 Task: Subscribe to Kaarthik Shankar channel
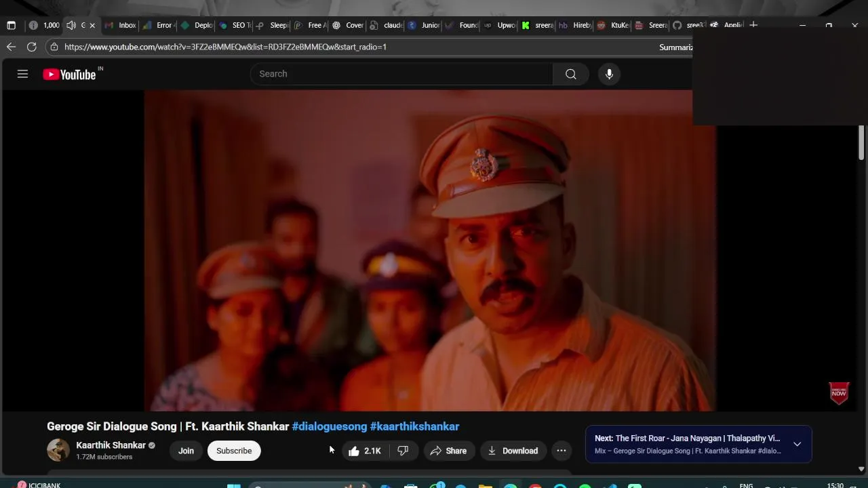234,451
